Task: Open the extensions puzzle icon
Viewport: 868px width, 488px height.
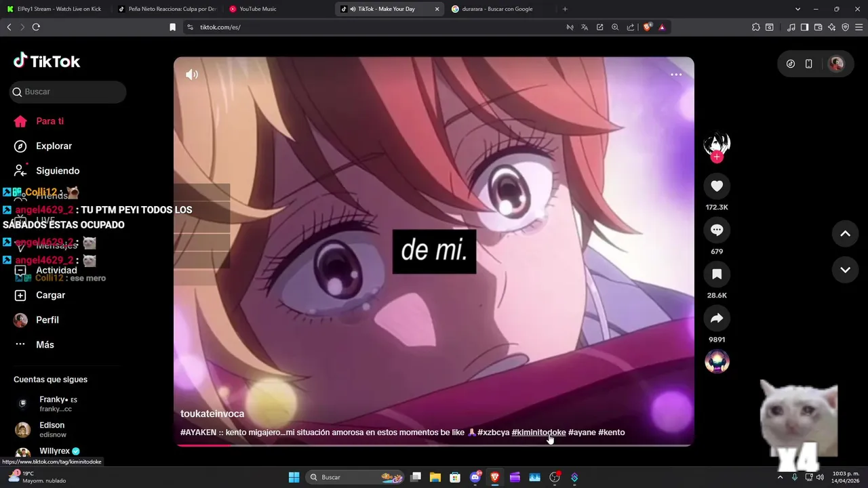Action: click(x=755, y=27)
